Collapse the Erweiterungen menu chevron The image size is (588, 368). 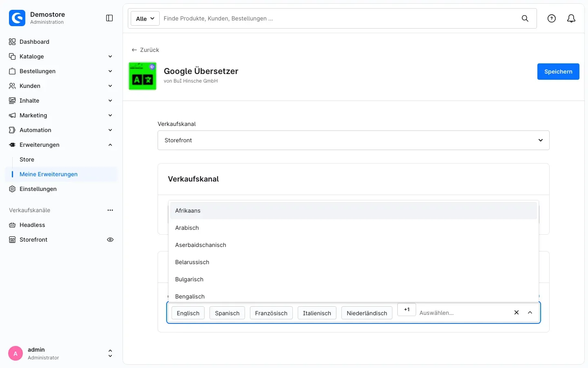(110, 145)
